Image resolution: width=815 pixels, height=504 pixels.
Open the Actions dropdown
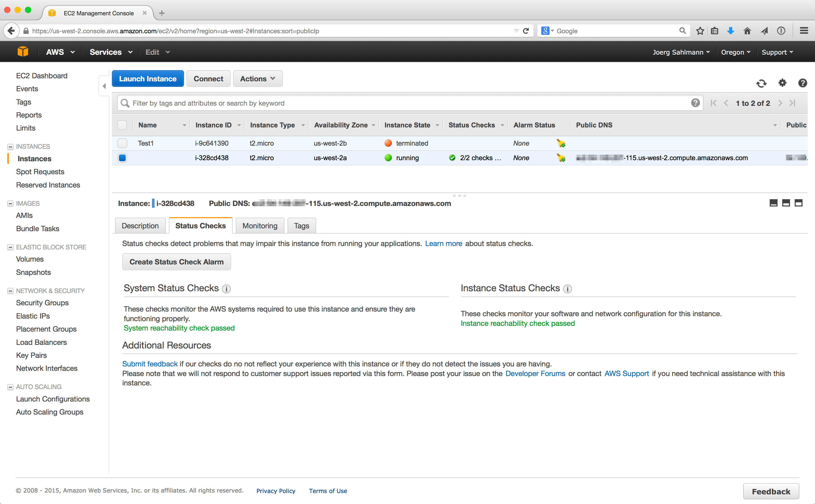pyautogui.click(x=257, y=79)
